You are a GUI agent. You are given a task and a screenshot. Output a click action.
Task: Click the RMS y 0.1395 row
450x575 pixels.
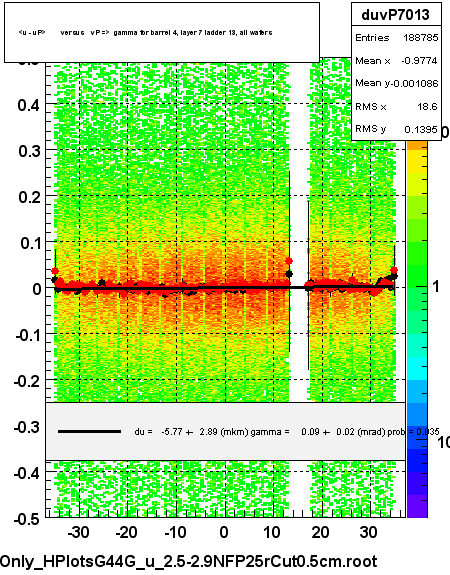(x=396, y=129)
